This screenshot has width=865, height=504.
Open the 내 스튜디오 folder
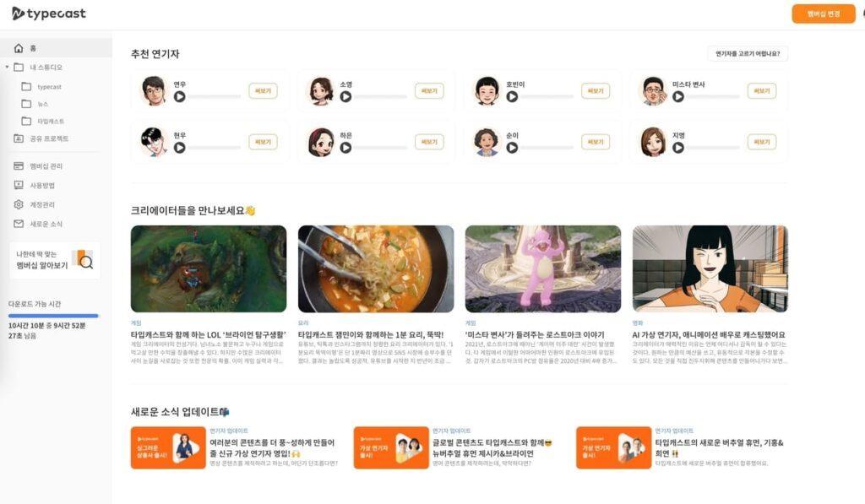(x=46, y=68)
